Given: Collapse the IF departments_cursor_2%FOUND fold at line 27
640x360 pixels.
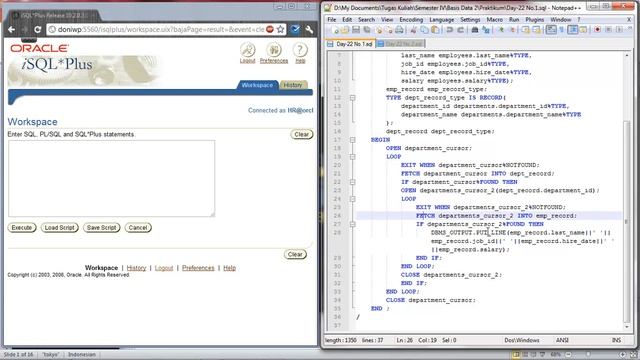Looking at the screenshot, I should click(352, 224).
